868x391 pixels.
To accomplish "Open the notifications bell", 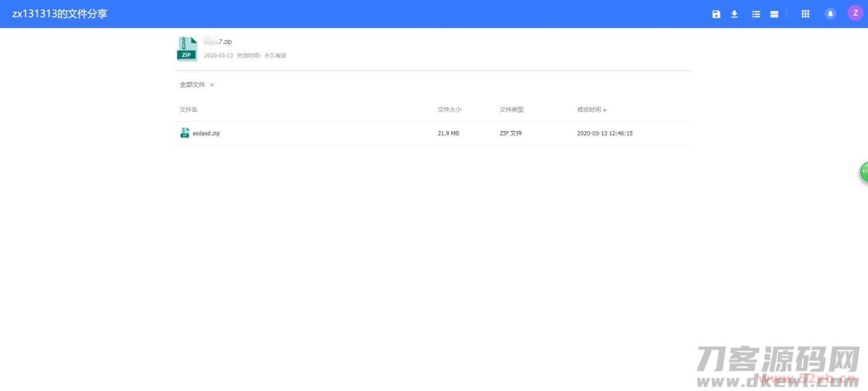I will [x=830, y=14].
